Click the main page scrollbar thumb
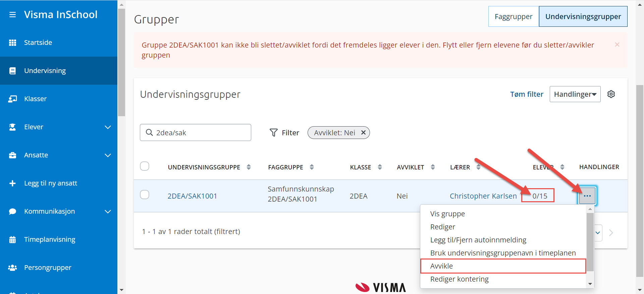 (640, 181)
